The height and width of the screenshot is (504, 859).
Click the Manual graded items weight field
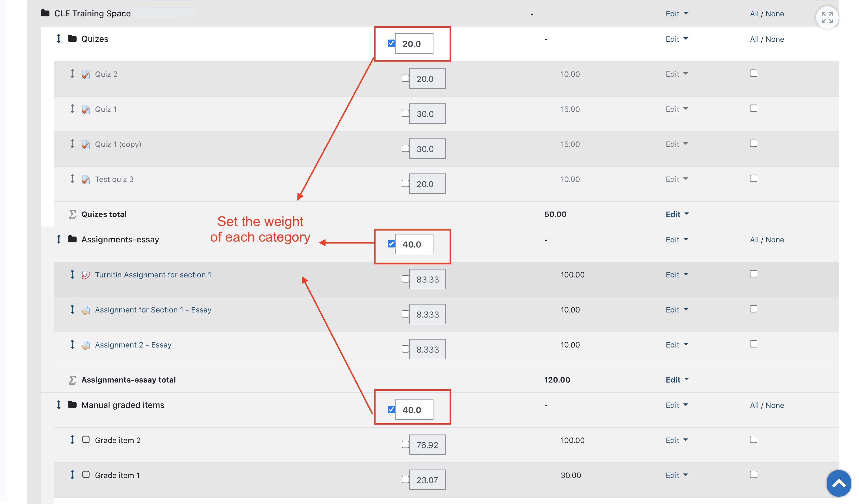click(x=414, y=410)
